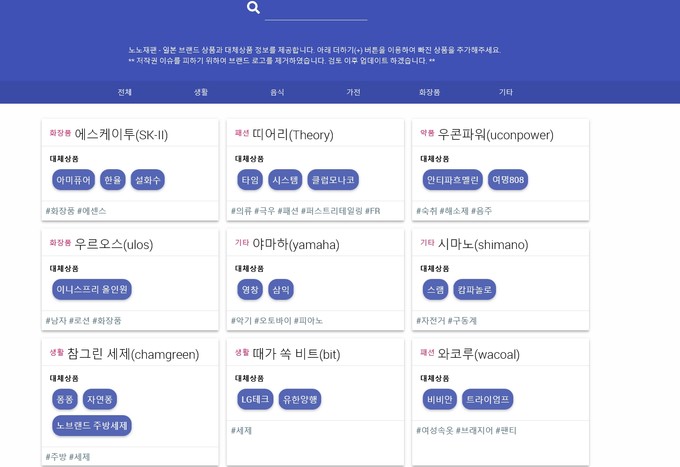Click the 이니스프리 올인원 chip
Image resolution: width=680 pixels, height=467 pixels.
click(92, 289)
